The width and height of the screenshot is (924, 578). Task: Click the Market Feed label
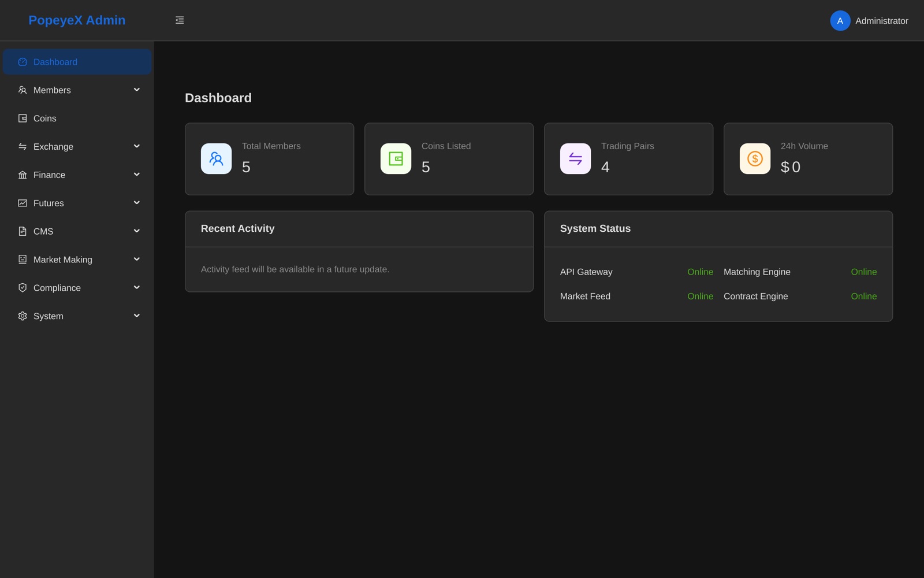point(585,296)
